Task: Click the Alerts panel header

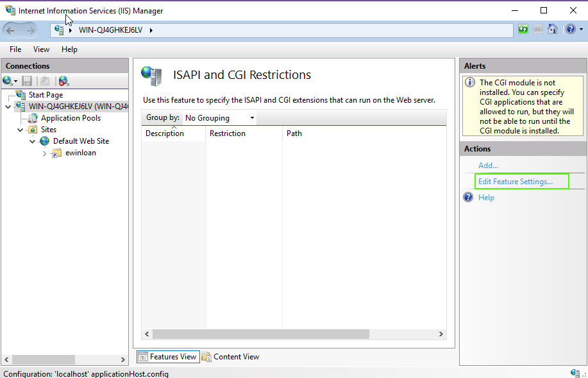Action: click(523, 66)
